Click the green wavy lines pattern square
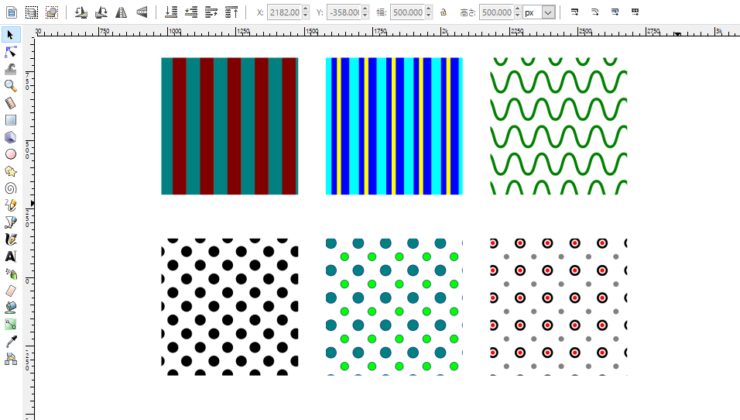Screen dimensions: 740x420 pos(558,126)
